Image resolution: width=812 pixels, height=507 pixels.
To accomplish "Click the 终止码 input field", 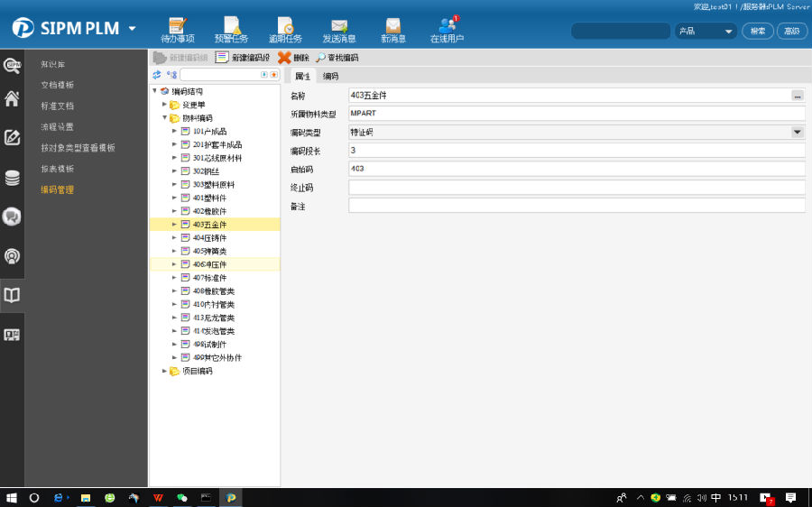I will [x=576, y=188].
